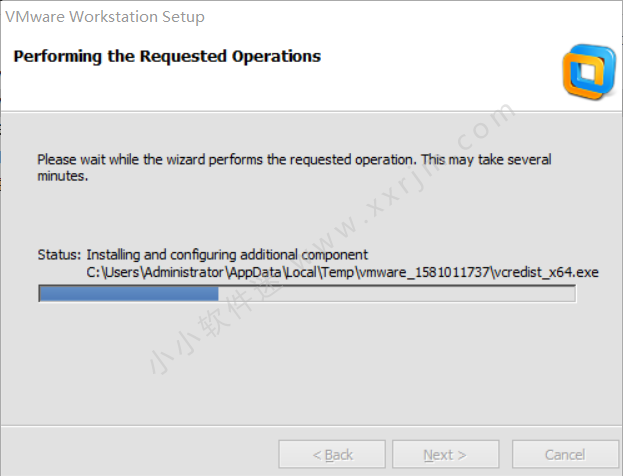Click 'Installing and configuring additional component' text
Viewport: 623px width, 476px height.
point(227,254)
